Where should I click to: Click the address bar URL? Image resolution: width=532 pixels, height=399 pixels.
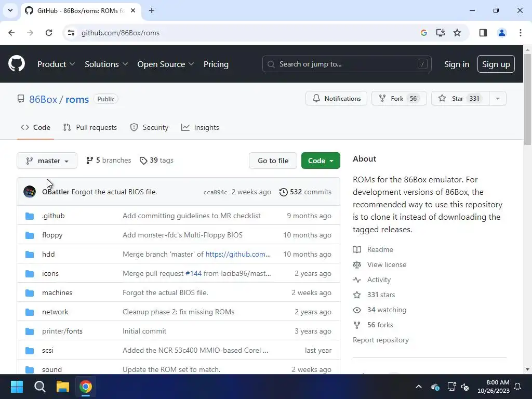pyautogui.click(x=121, y=33)
